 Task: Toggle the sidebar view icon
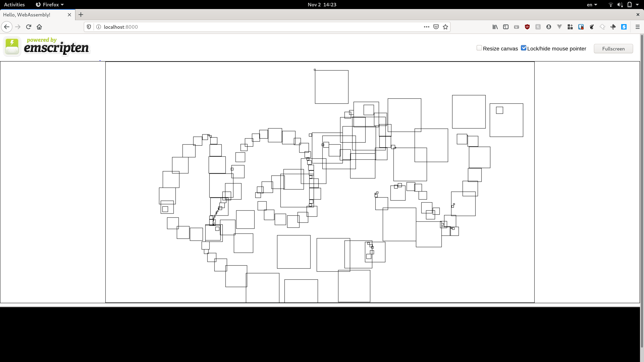tap(505, 27)
